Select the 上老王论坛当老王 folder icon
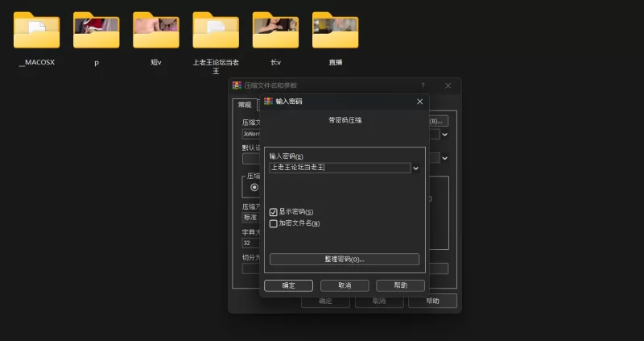This screenshot has width=644, height=341. point(215,31)
